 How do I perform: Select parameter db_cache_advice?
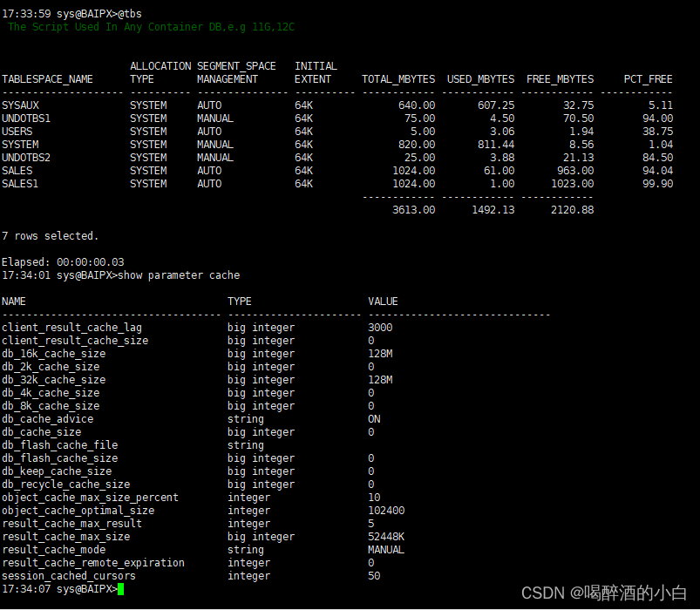[48, 419]
